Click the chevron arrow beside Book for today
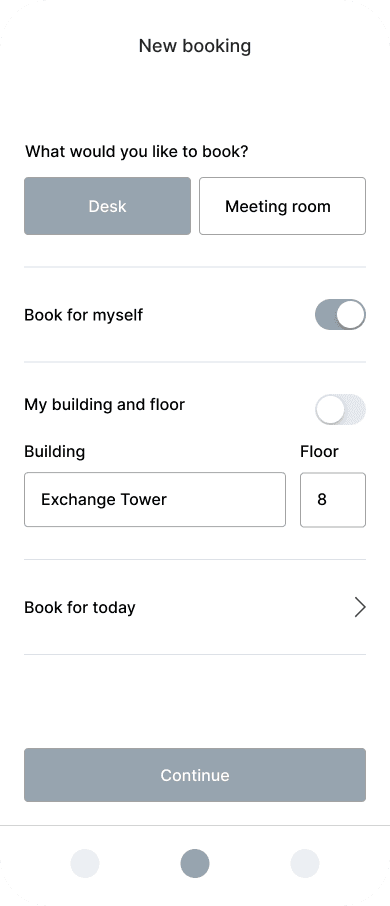Viewport: 390px width, 906px height. tap(360, 607)
